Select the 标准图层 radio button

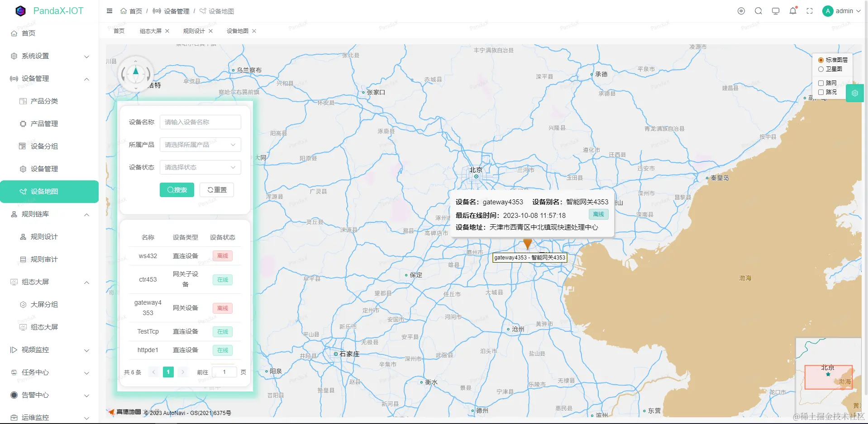pyautogui.click(x=821, y=60)
